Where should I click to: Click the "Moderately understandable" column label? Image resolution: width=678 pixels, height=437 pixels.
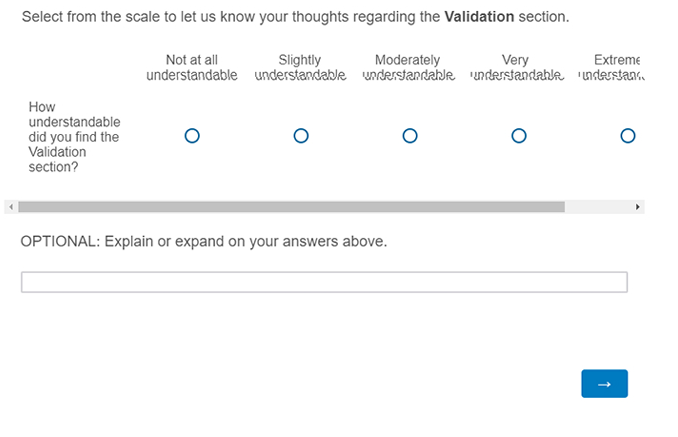(408, 68)
